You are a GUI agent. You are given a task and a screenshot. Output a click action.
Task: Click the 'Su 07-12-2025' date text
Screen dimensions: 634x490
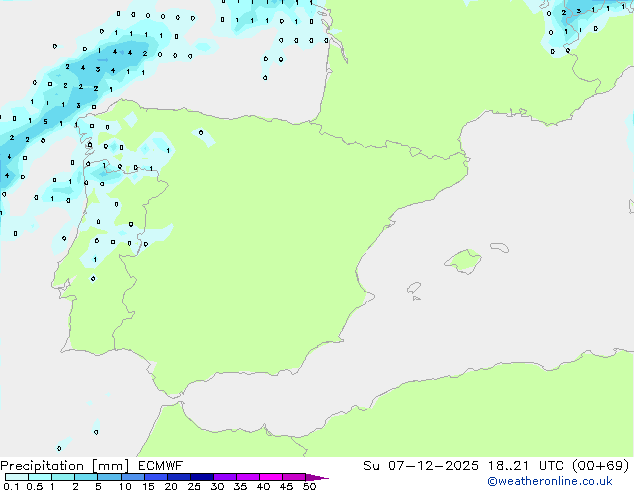421,466
